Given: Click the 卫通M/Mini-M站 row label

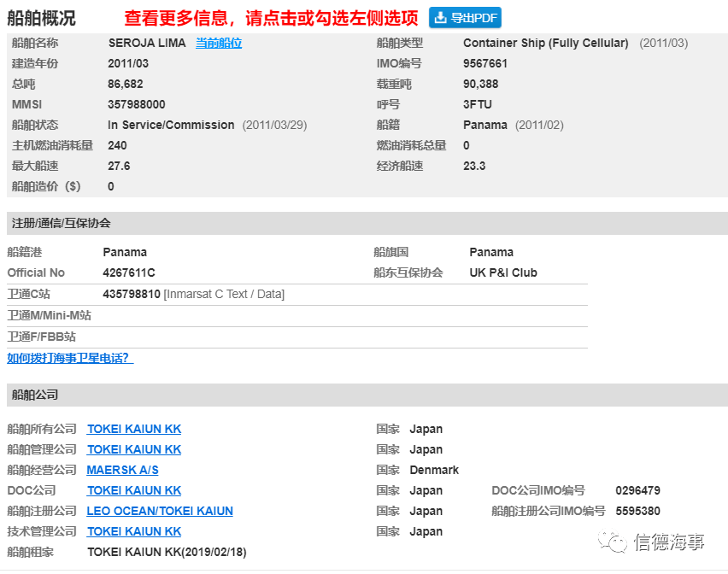Looking at the screenshot, I should tap(50, 315).
